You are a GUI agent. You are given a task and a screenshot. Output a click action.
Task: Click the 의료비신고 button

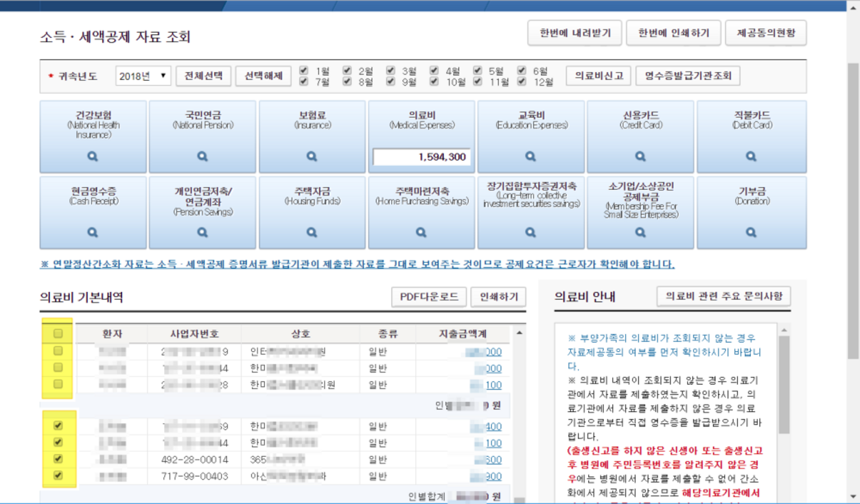tap(598, 75)
